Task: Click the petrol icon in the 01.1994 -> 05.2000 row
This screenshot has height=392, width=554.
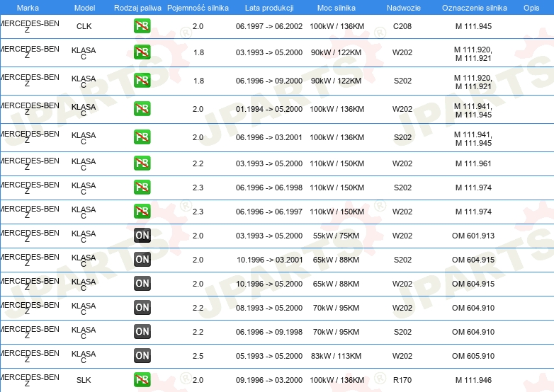Action: coord(142,109)
